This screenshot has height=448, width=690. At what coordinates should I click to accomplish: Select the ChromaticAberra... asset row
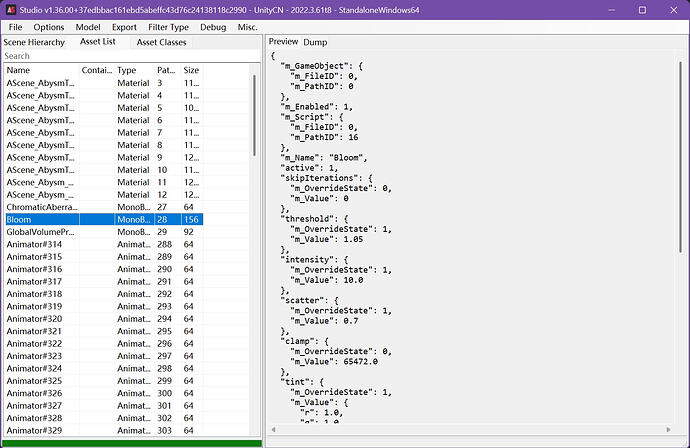pyautogui.click(x=40, y=206)
